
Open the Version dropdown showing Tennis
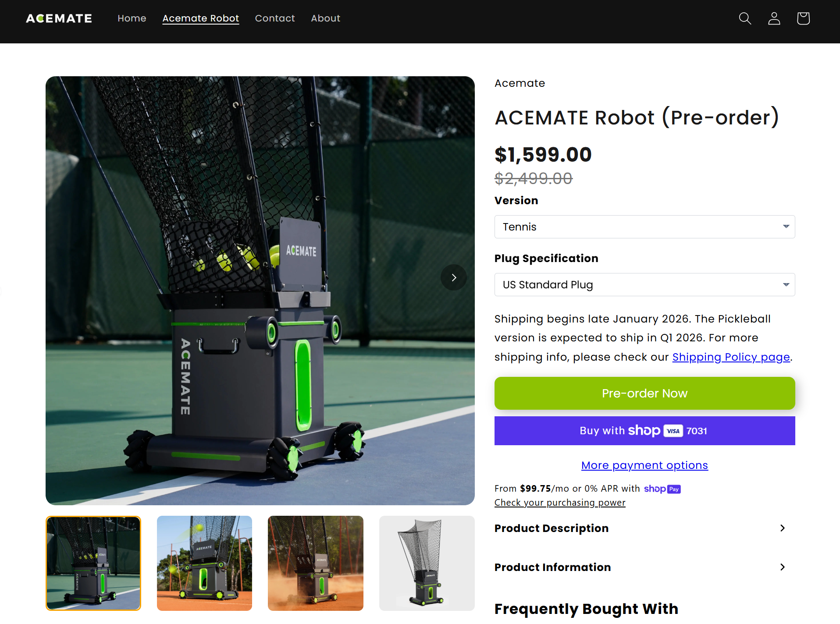coord(644,227)
